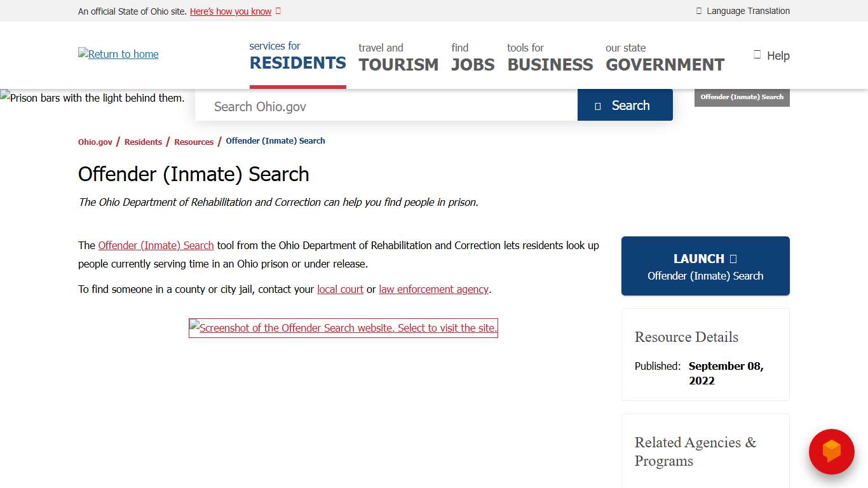Click the Return to home logo
The image size is (868, 488).
click(118, 54)
